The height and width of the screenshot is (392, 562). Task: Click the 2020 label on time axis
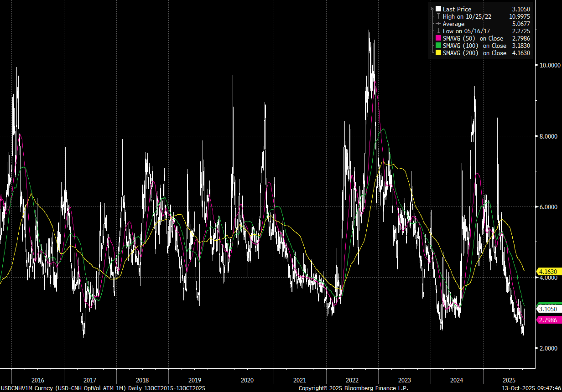pos(247,380)
